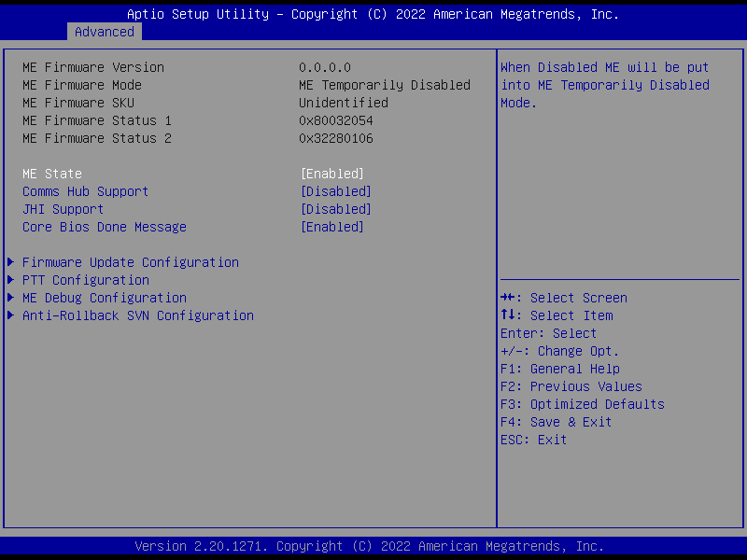Click F2: Previous Values hint

[571, 386]
